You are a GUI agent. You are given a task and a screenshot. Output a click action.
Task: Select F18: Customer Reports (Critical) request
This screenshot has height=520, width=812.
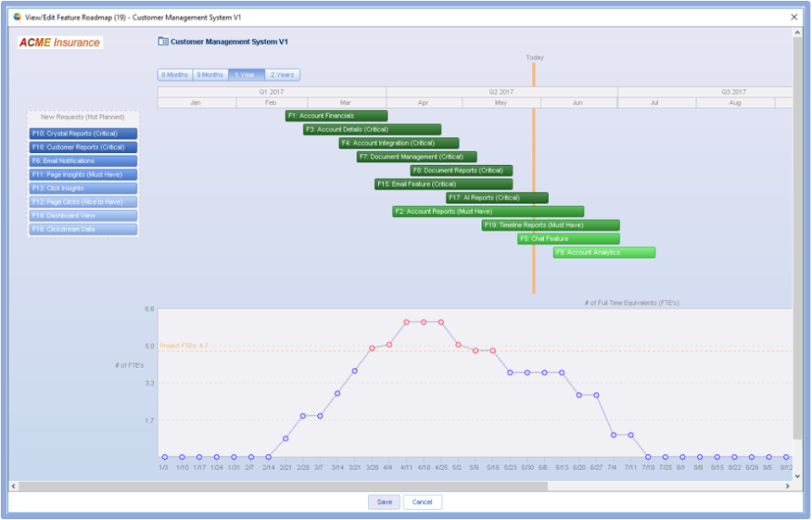click(x=84, y=147)
